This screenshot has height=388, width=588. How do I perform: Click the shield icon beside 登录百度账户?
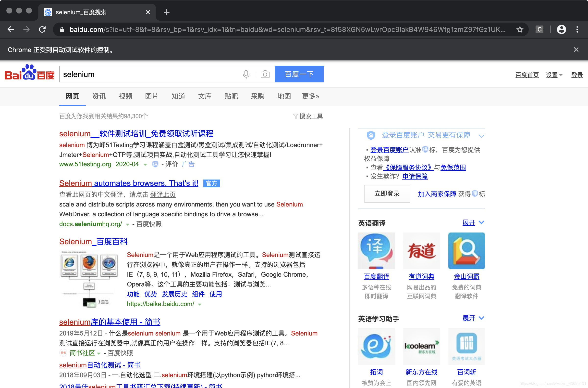click(371, 135)
